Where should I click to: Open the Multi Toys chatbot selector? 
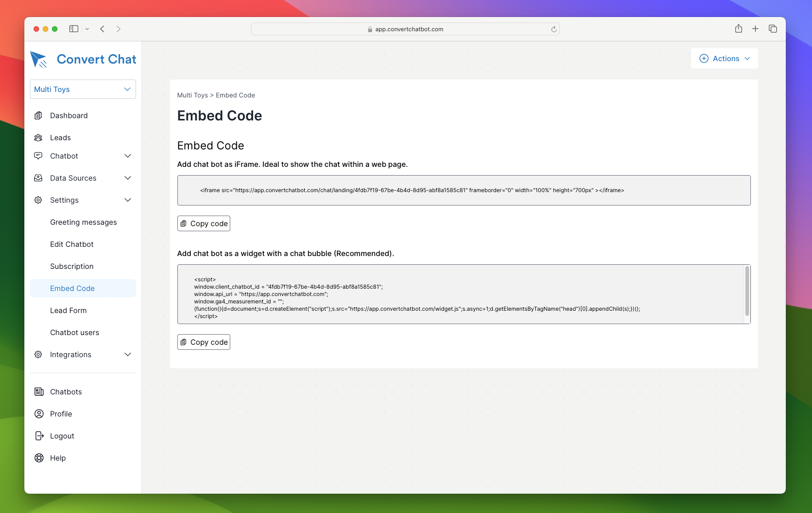point(83,89)
